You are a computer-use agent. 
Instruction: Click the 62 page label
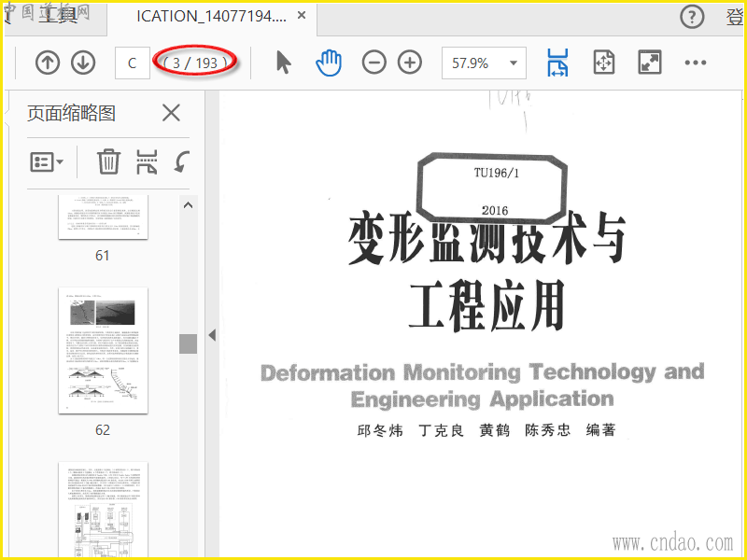pos(103,430)
